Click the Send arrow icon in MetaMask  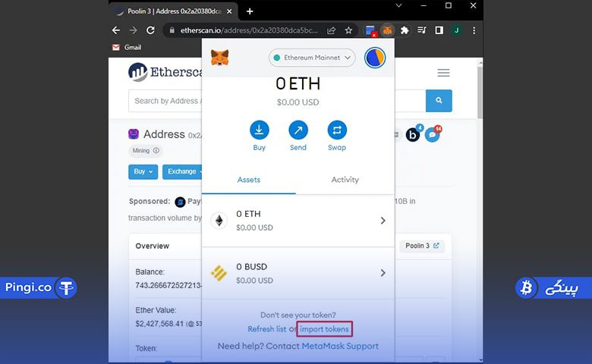tap(298, 130)
